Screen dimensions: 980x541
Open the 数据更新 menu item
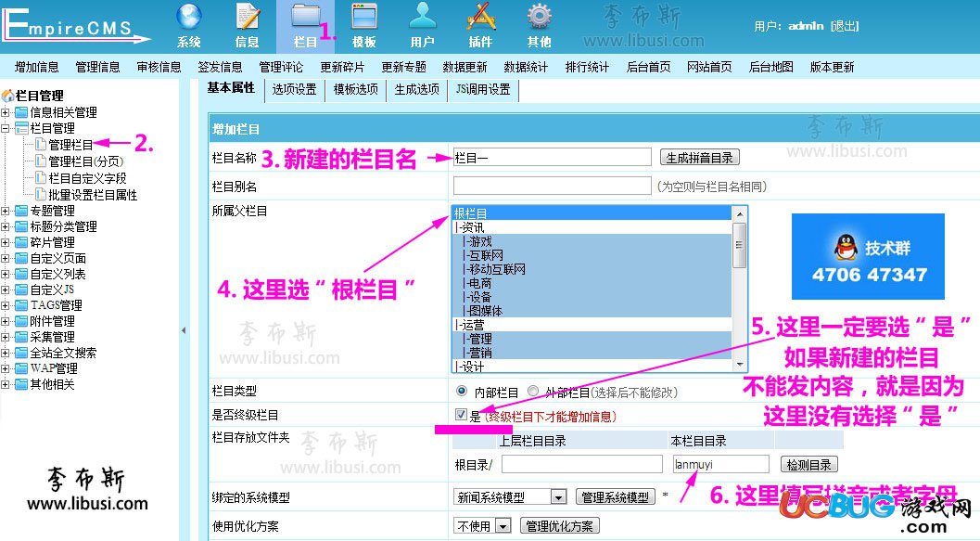465,67
